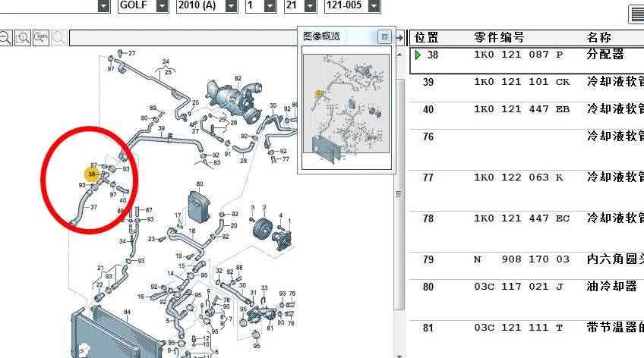Click callout 34 in diagram
Viewport: 644px width, 358px height.
coord(122,241)
